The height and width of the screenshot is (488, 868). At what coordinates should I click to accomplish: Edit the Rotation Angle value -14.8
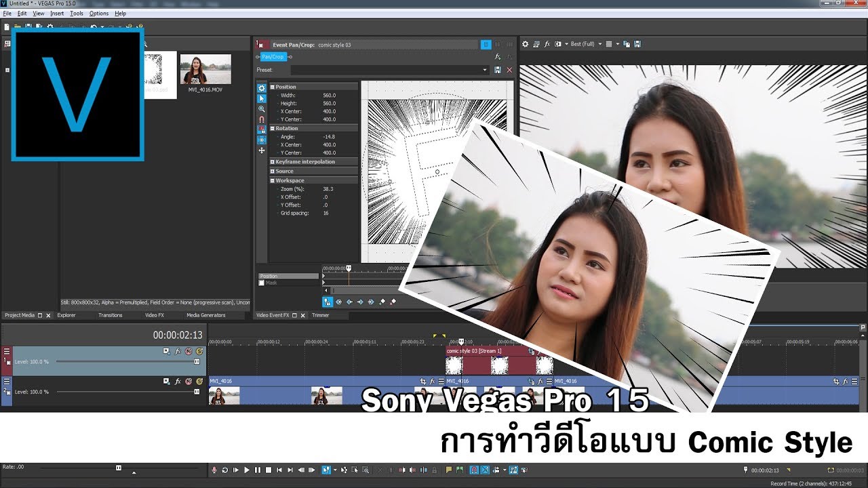330,136
